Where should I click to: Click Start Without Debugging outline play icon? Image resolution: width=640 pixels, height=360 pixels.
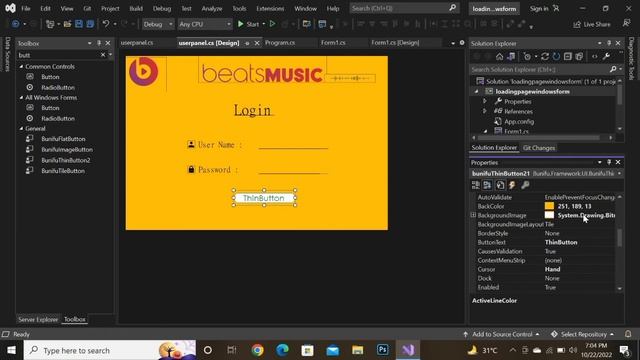click(272, 24)
